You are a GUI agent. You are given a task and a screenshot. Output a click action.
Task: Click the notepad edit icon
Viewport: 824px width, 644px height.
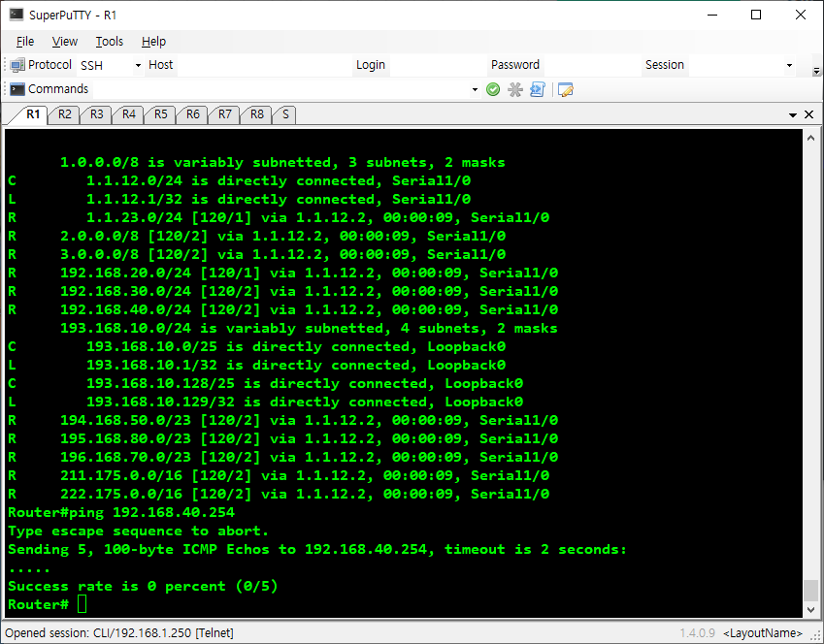[x=566, y=90]
